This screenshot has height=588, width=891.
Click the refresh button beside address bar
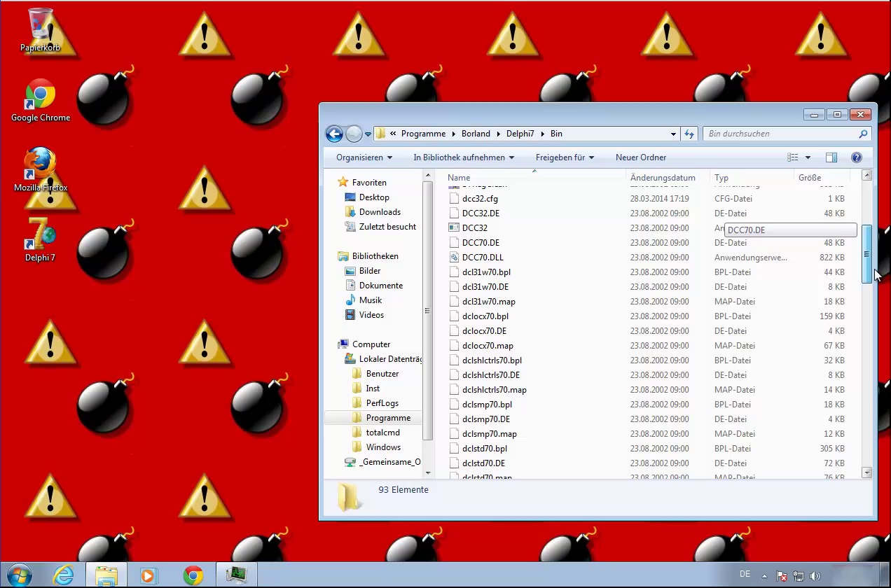[689, 134]
